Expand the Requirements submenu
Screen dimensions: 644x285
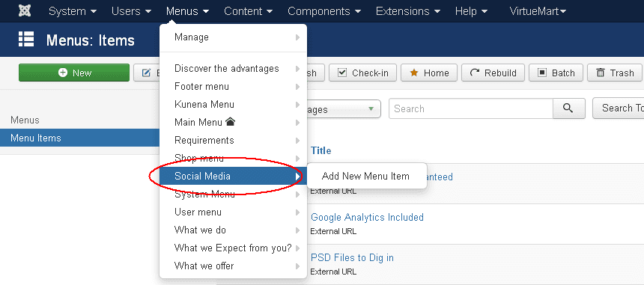tap(234, 140)
